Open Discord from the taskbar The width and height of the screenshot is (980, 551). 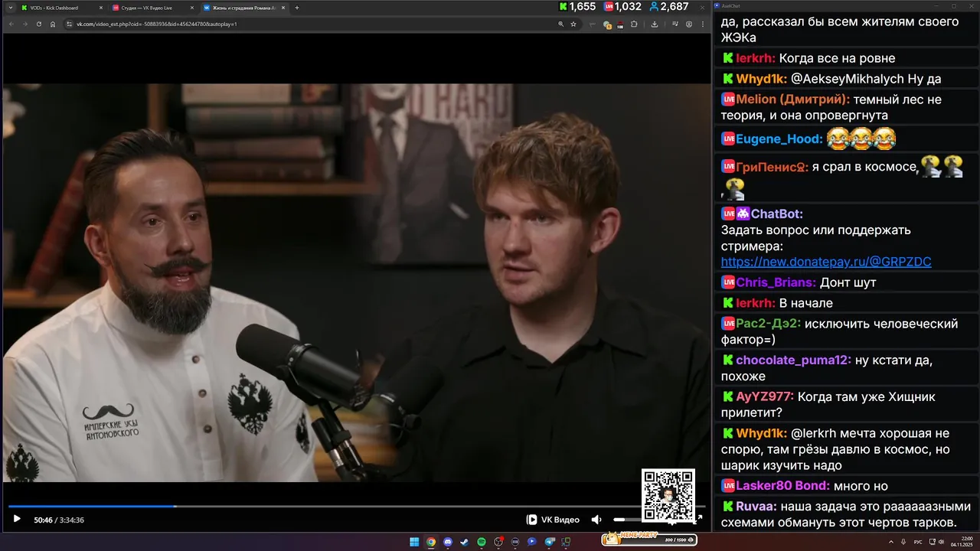(448, 542)
